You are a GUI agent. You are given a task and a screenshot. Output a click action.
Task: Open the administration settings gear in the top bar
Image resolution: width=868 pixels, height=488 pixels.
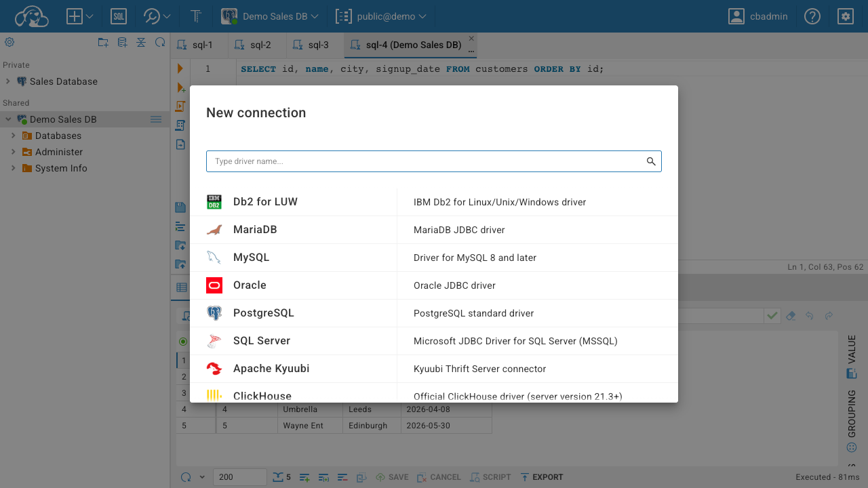coord(845,16)
